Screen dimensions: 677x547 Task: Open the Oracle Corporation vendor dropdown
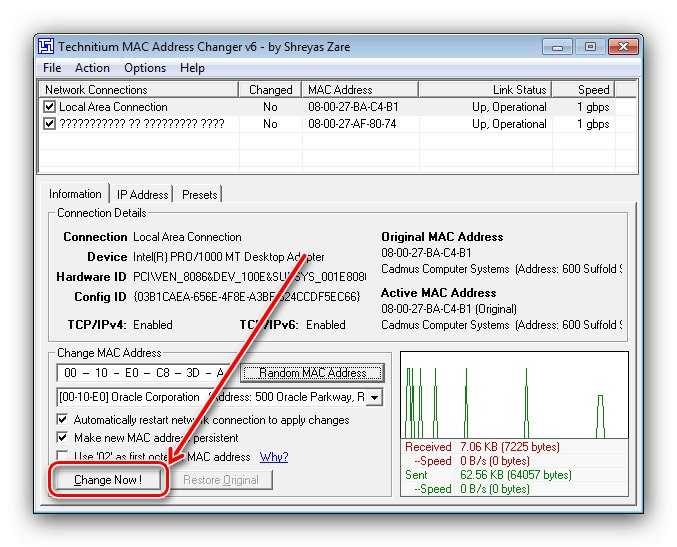(375, 397)
